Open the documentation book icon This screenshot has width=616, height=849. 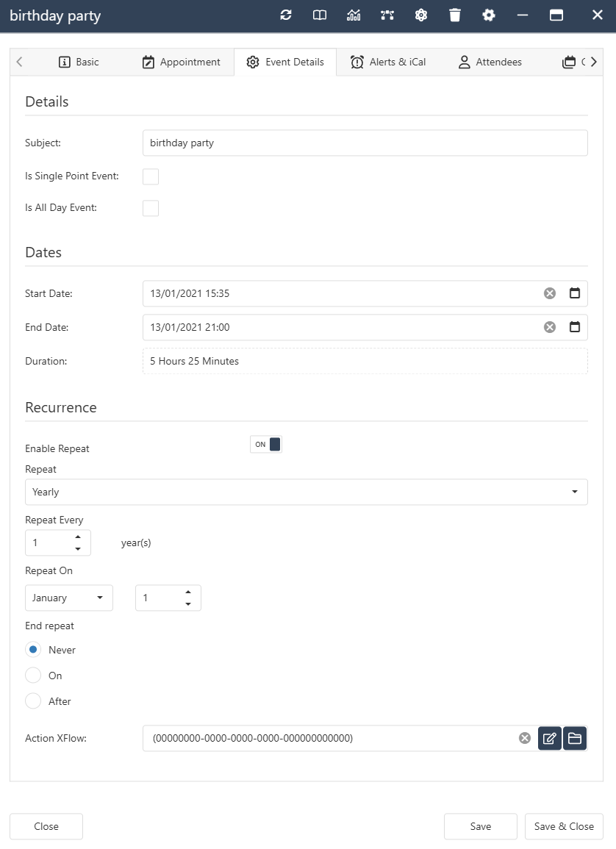pyautogui.click(x=319, y=15)
